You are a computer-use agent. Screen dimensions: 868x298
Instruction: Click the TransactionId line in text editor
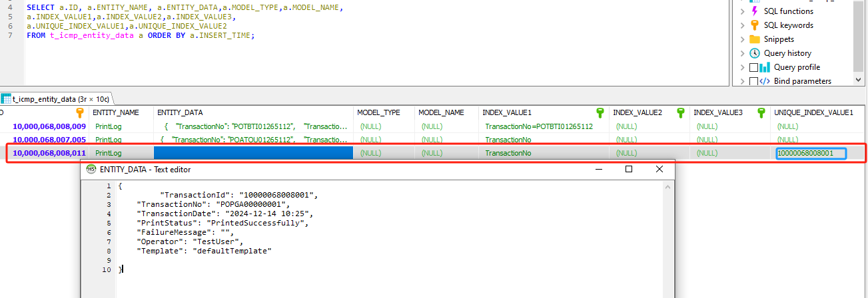pyautogui.click(x=240, y=195)
